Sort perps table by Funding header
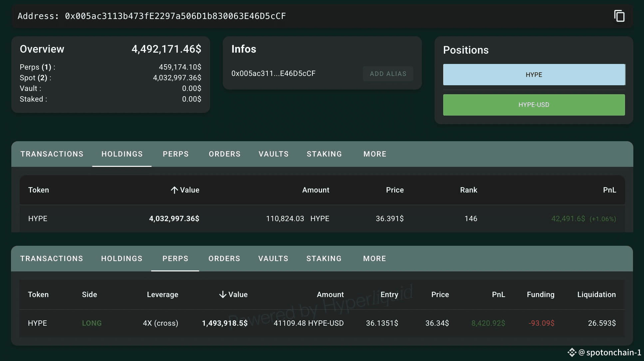 point(540,295)
